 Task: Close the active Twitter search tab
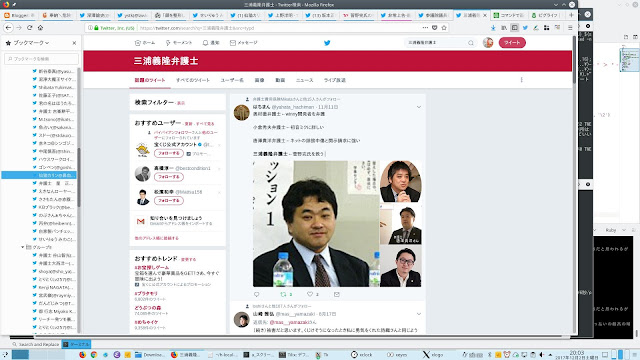tap(485, 15)
